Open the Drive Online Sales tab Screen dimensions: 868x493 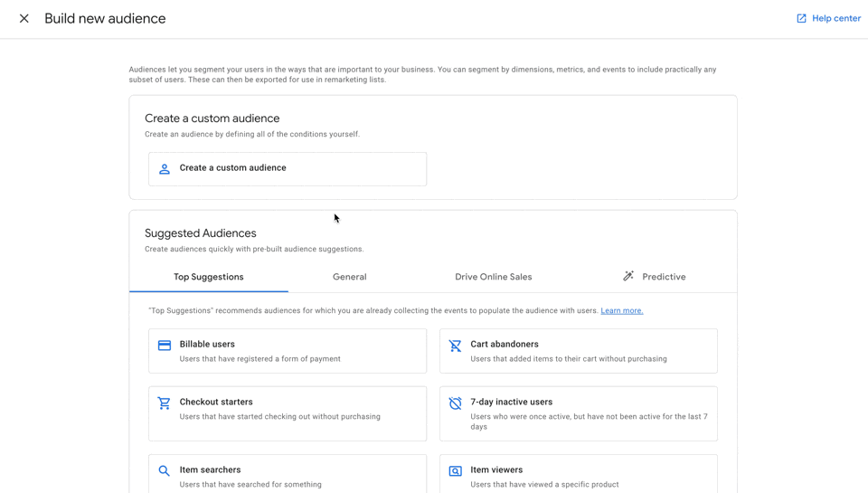click(493, 277)
